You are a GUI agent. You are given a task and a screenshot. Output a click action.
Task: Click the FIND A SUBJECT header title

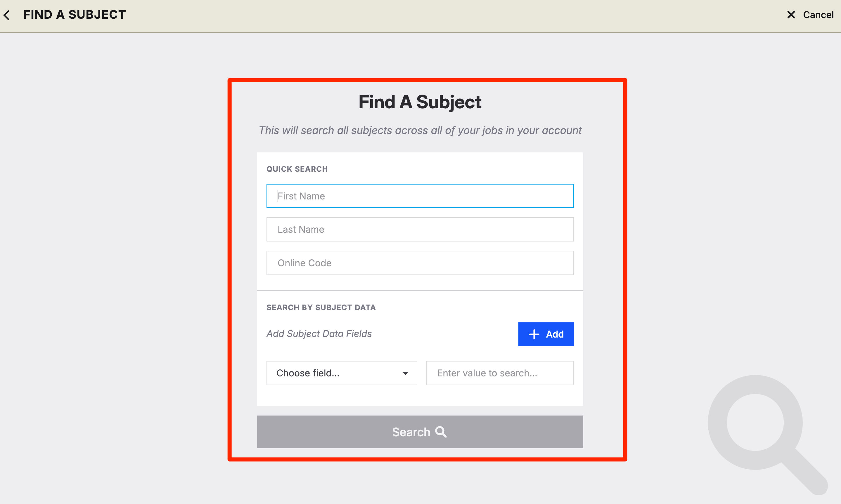[x=75, y=15]
